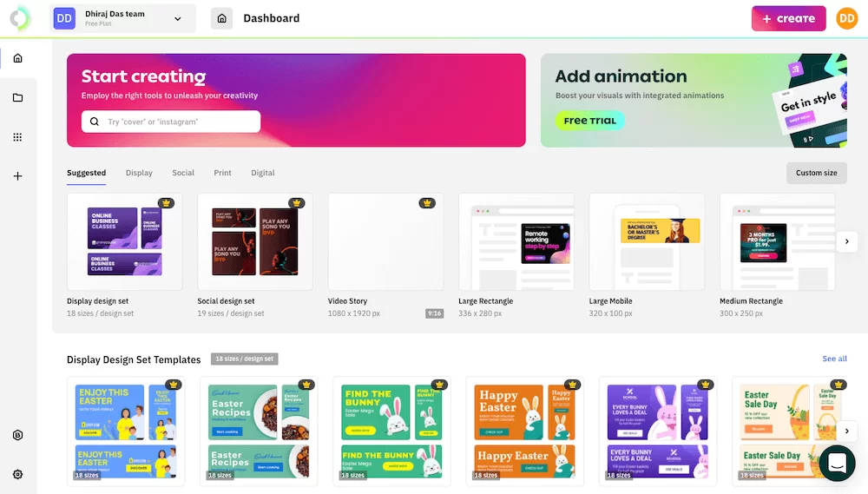Click the plus icon in left sidebar
The height and width of the screenshot is (494, 868).
[17, 176]
